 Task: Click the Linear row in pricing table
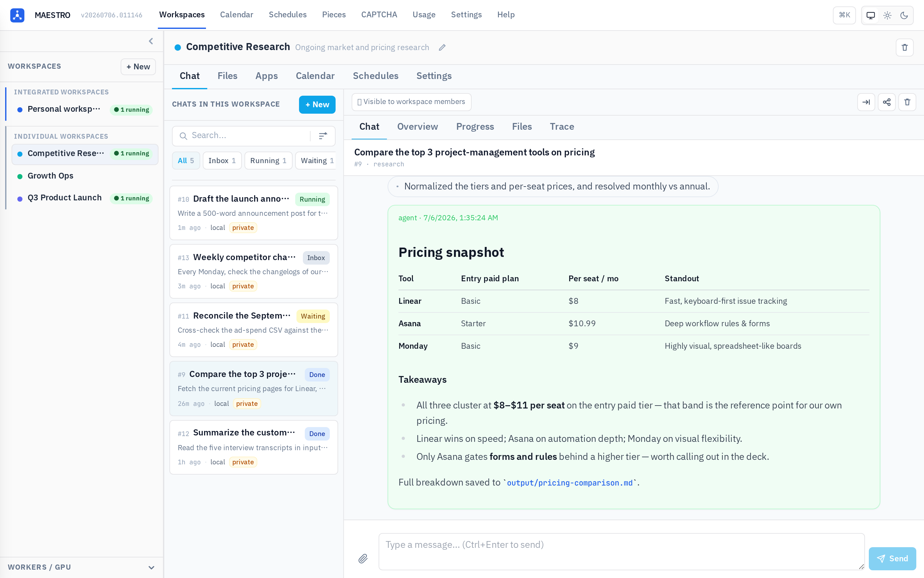[x=634, y=301]
